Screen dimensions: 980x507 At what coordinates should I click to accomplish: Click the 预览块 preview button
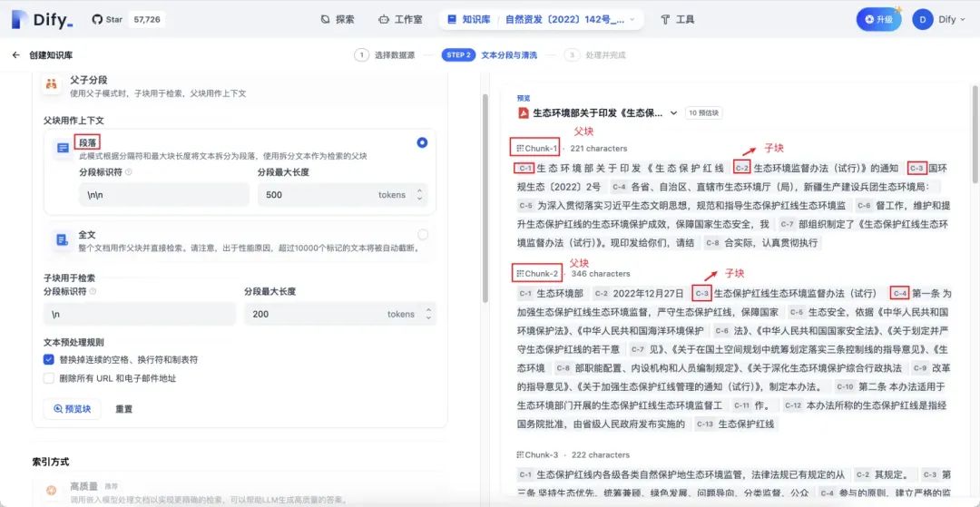pos(72,409)
